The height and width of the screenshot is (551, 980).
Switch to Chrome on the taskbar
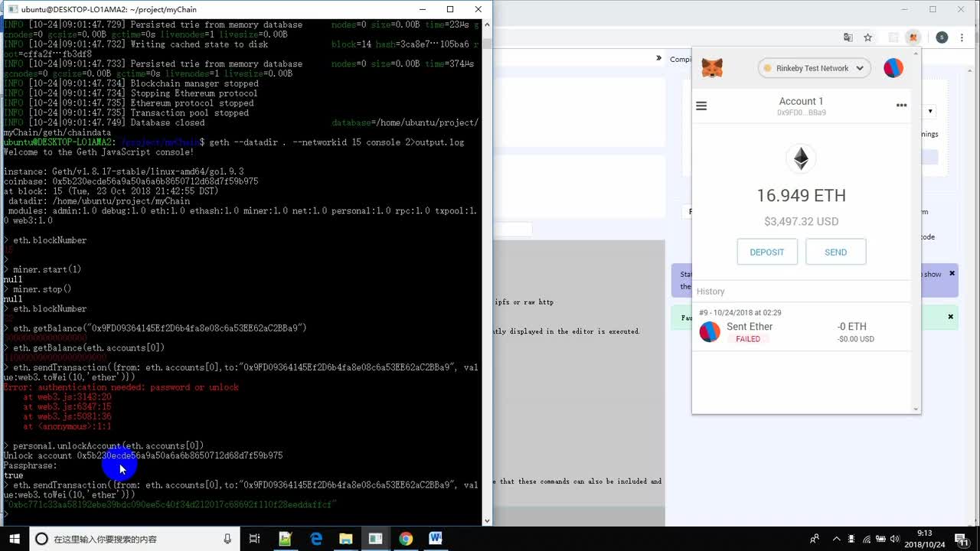point(406,539)
